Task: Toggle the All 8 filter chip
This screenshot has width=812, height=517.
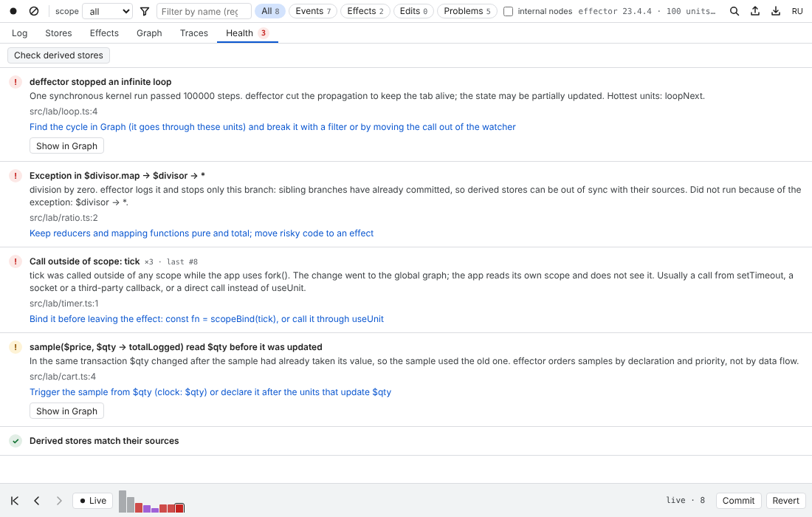Action: pyautogui.click(x=270, y=11)
